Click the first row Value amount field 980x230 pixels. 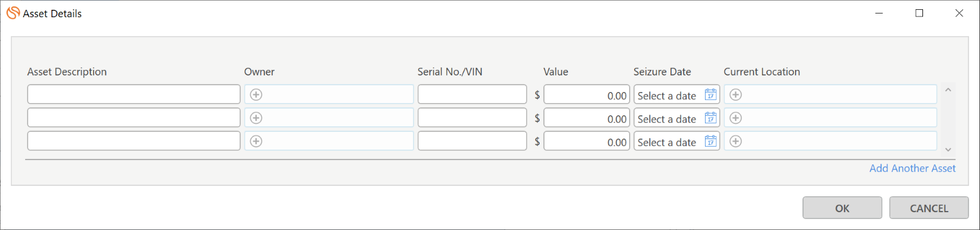587,94
